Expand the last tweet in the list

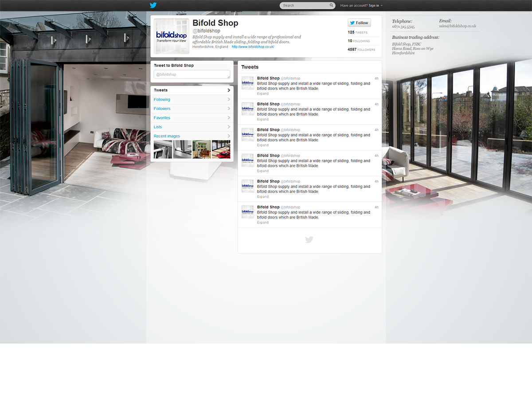click(263, 223)
